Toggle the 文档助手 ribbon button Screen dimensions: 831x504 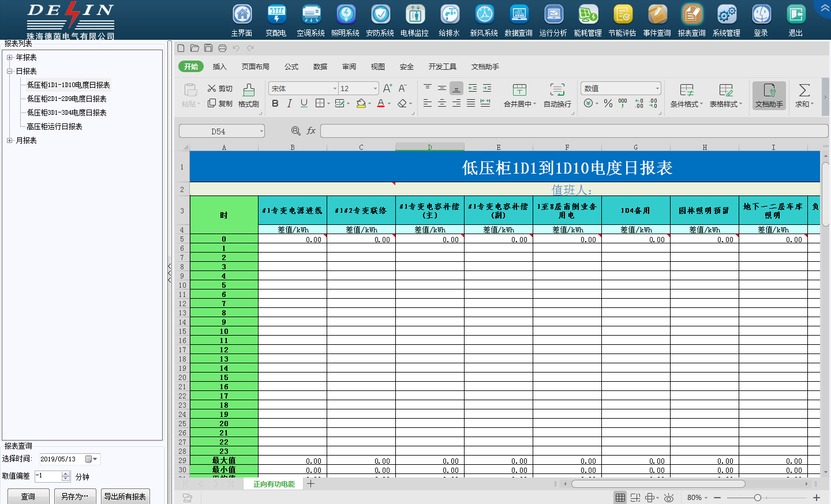click(x=769, y=96)
